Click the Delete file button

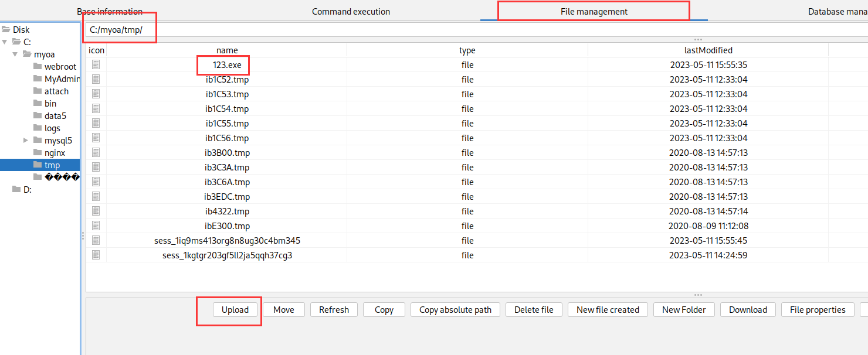pos(534,310)
